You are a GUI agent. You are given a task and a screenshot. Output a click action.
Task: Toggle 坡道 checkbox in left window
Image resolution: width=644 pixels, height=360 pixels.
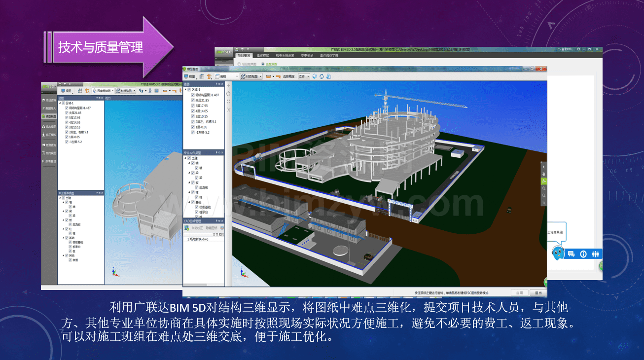coord(70,260)
